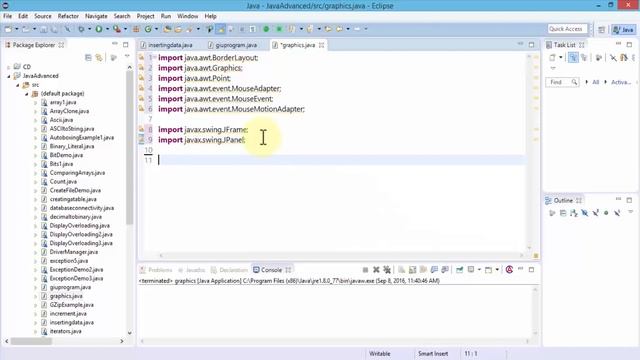Screen dimensions: 640x360
Task: Toggle Hide Fields in Outline toolbar
Action: click(x=584, y=213)
